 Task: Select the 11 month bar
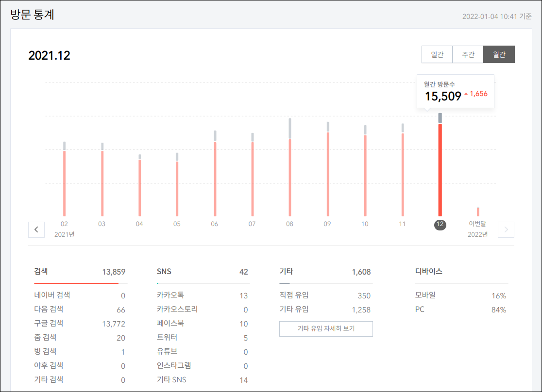coord(402,170)
